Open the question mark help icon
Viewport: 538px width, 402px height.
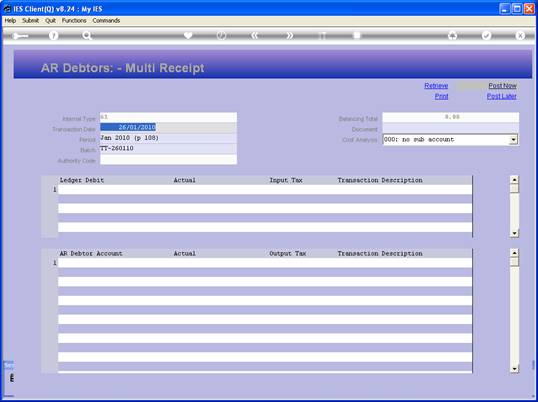pyautogui.click(x=53, y=36)
